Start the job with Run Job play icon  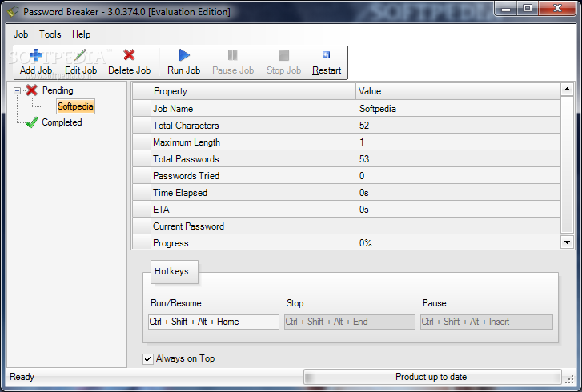pyautogui.click(x=184, y=55)
